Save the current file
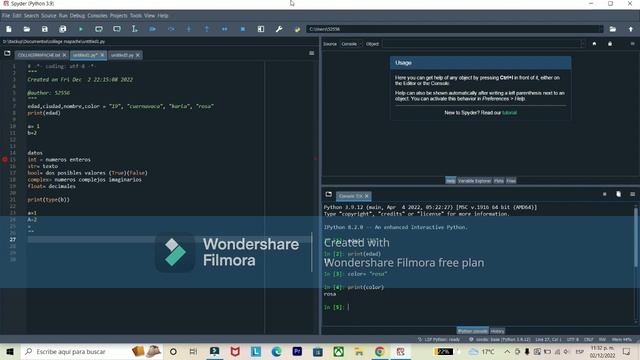 pos(44,29)
